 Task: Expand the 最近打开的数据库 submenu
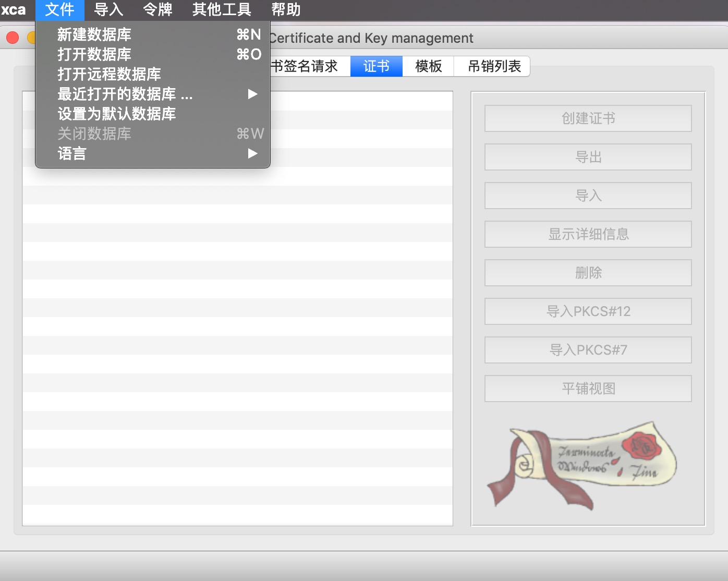tap(125, 94)
